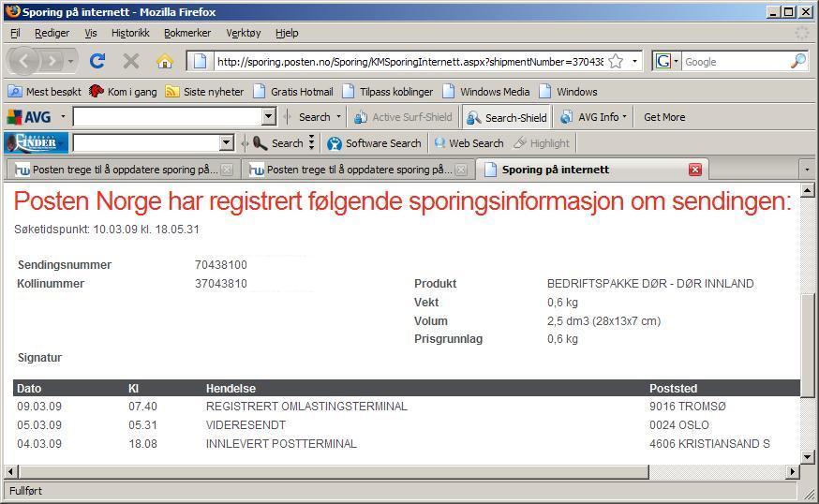The height and width of the screenshot is (504, 819).
Task: Open the Historikk menu
Action: coord(130,33)
